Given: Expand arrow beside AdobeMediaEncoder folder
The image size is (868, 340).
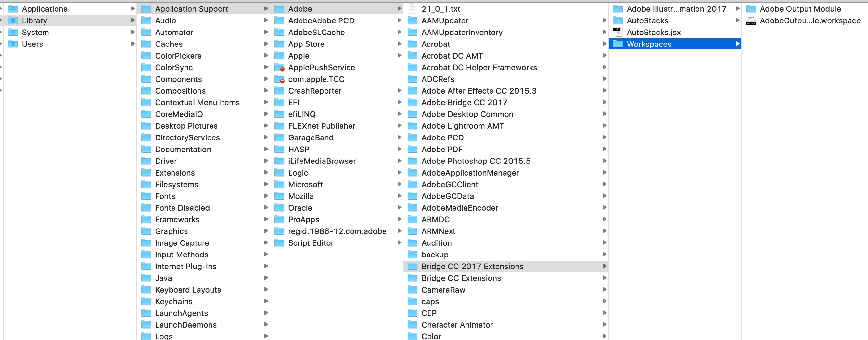Looking at the screenshot, I should click(605, 207).
